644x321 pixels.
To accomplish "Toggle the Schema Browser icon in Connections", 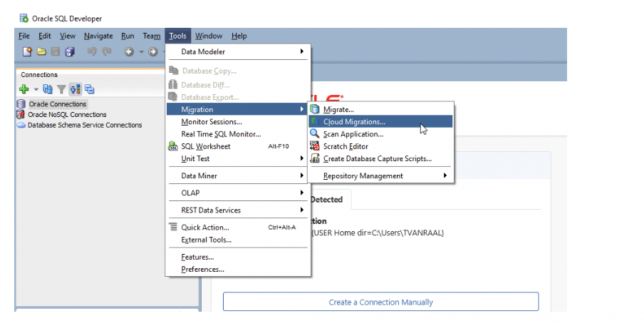I will [76, 88].
